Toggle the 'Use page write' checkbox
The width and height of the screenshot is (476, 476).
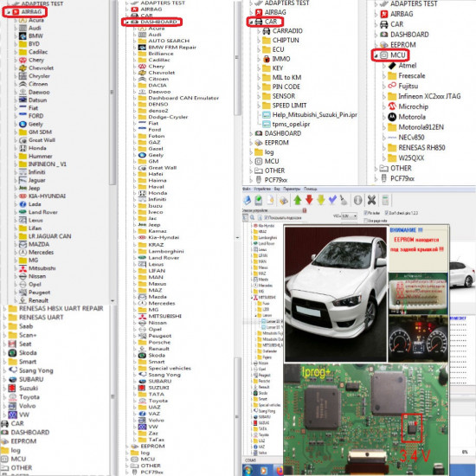tap(366, 221)
